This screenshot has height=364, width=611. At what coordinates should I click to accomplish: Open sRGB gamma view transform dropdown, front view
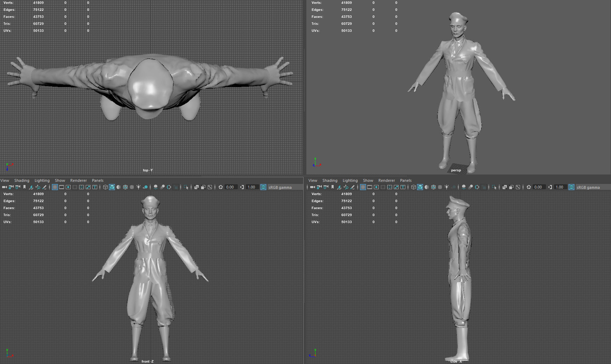point(280,187)
